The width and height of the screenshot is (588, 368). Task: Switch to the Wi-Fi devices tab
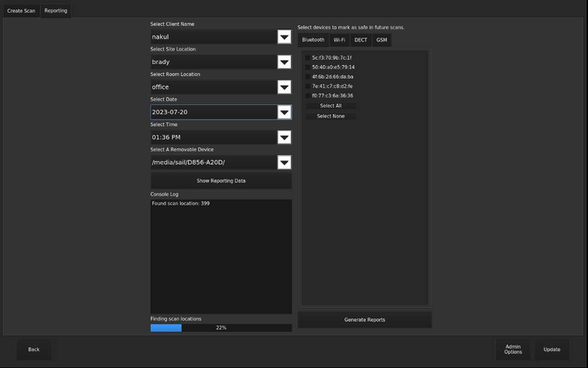(339, 40)
